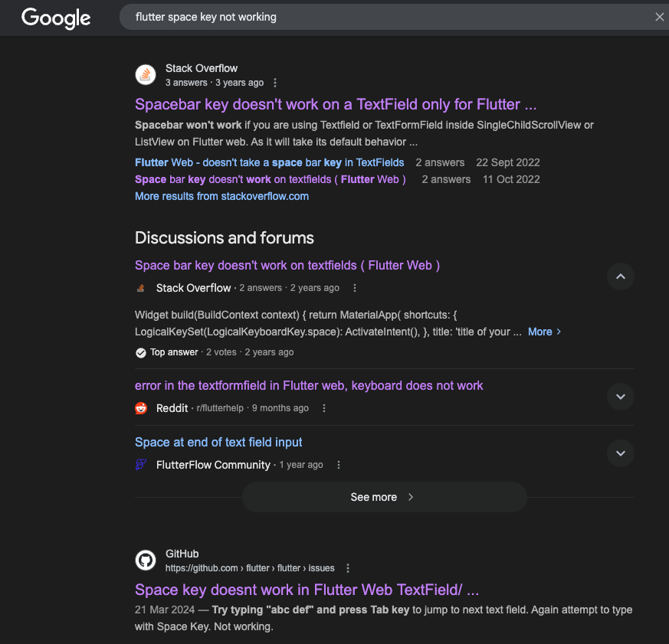669x644 pixels.
Task: Open error in the textformfield in Flutter web thread
Action: (x=309, y=385)
